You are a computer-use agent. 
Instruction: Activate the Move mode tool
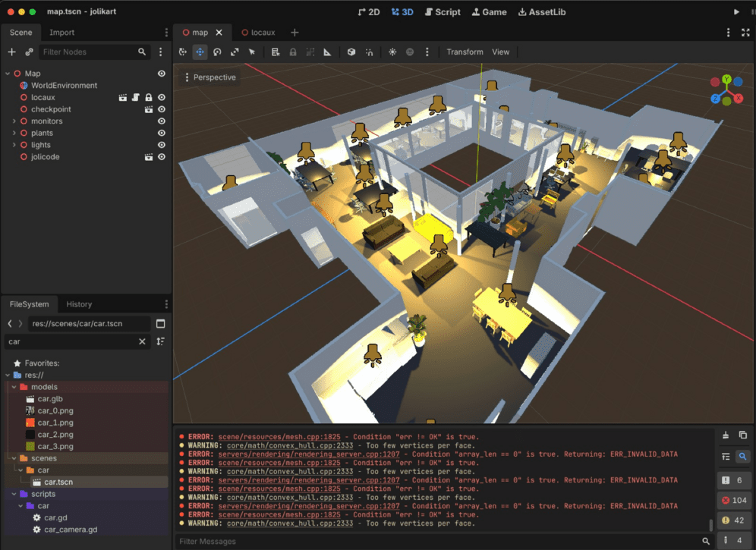point(200,52)
